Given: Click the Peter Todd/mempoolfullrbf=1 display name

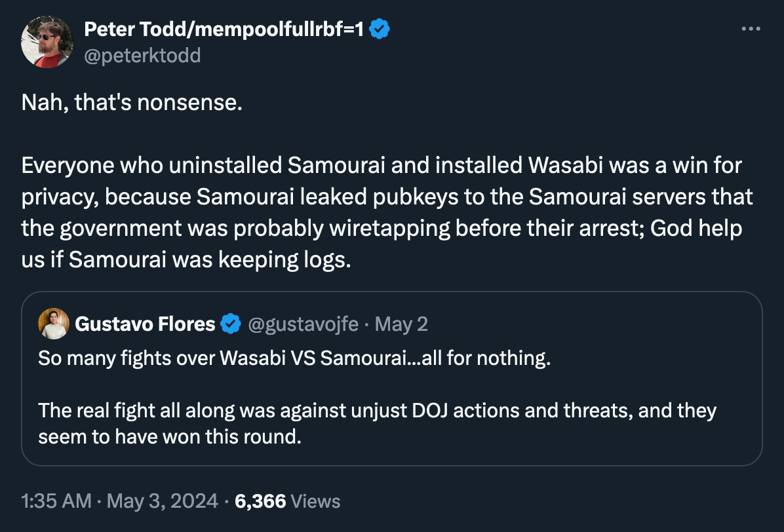Looking at the screenshot, I should [x=224, y=29].
